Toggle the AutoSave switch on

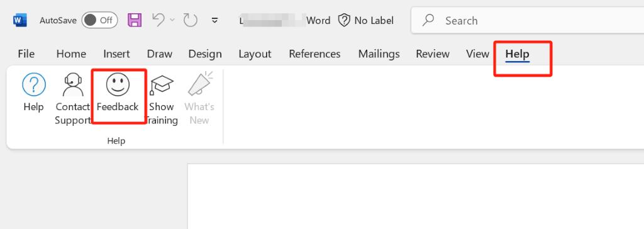tap(99, 20)
